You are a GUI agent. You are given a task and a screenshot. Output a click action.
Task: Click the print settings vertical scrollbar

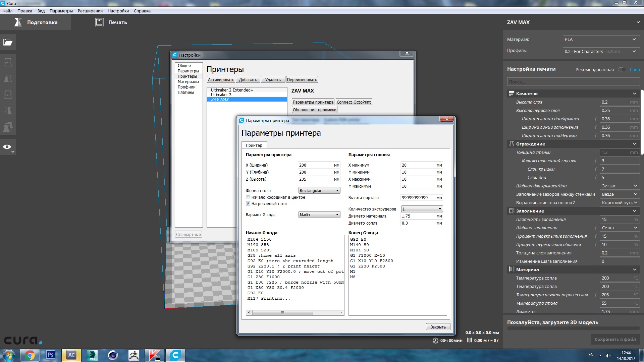tap(642, 121)
